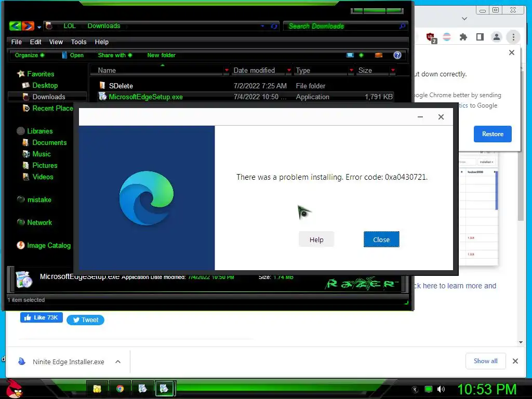Click the blue help question mark icon
The height and width of the screenshot is (399, 532).
point(397,55)
